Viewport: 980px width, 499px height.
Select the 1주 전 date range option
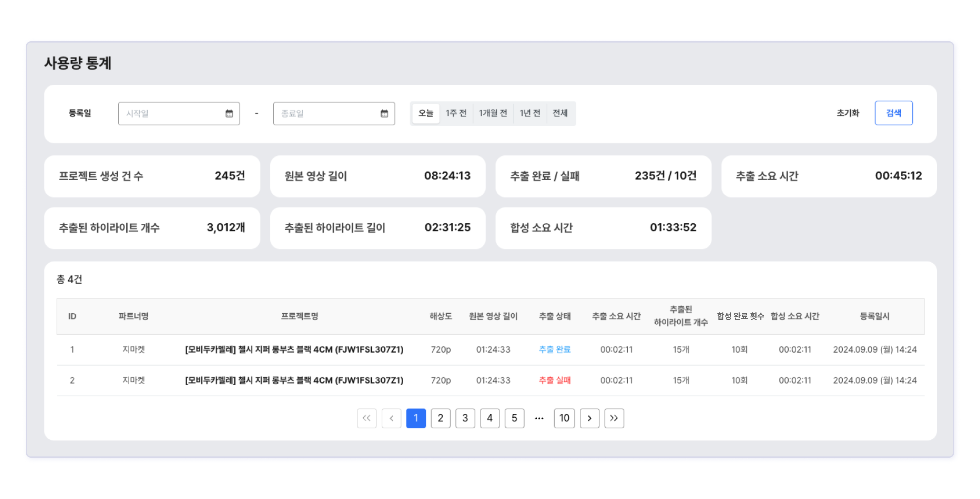pos(456,113)
